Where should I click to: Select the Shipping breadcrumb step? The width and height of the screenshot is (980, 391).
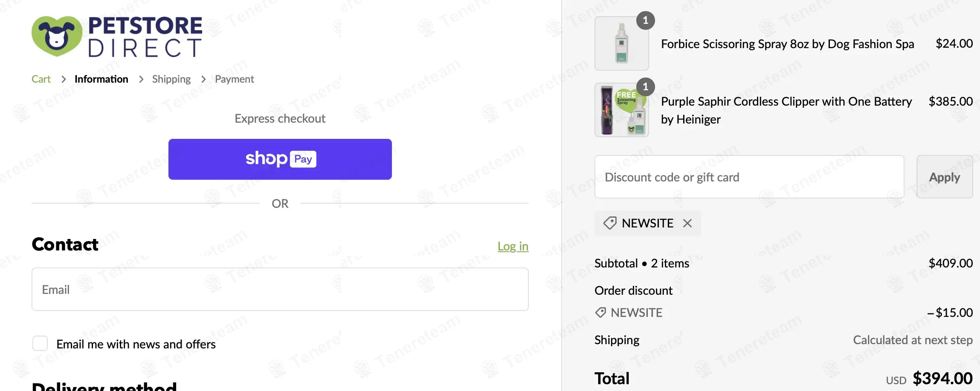(171, 79)
